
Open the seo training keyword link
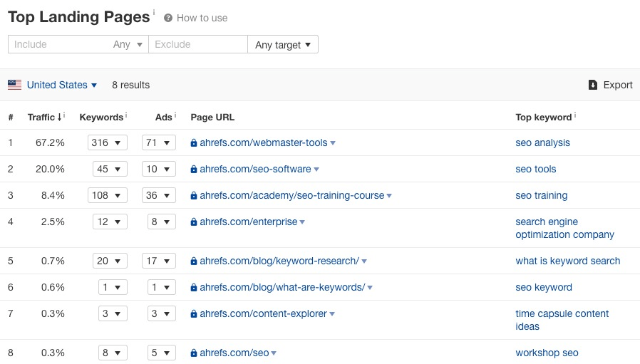(541, 195)
